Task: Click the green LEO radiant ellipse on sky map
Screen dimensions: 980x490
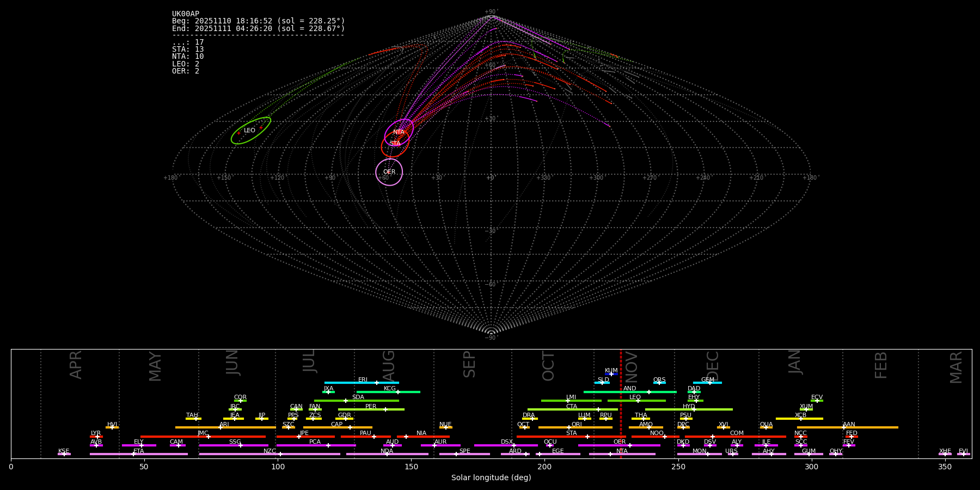Action: coord(251,131)
